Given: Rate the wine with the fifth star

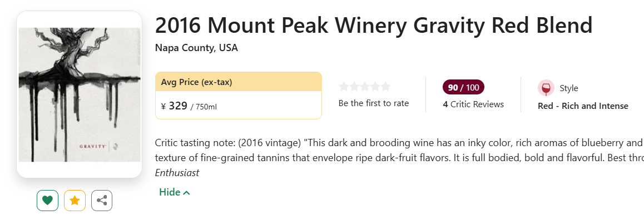Looking at the screenshot, I should pos(385,87).
